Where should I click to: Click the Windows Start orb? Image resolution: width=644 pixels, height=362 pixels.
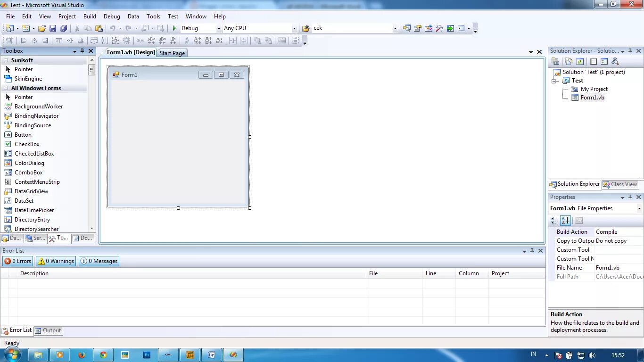click(13, 354)
